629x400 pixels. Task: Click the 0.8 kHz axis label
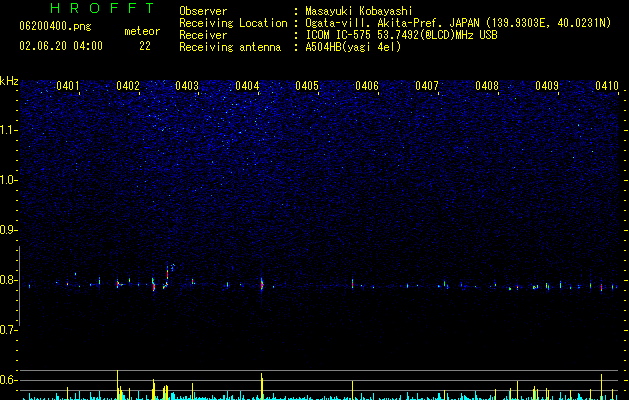coord(8,280)
